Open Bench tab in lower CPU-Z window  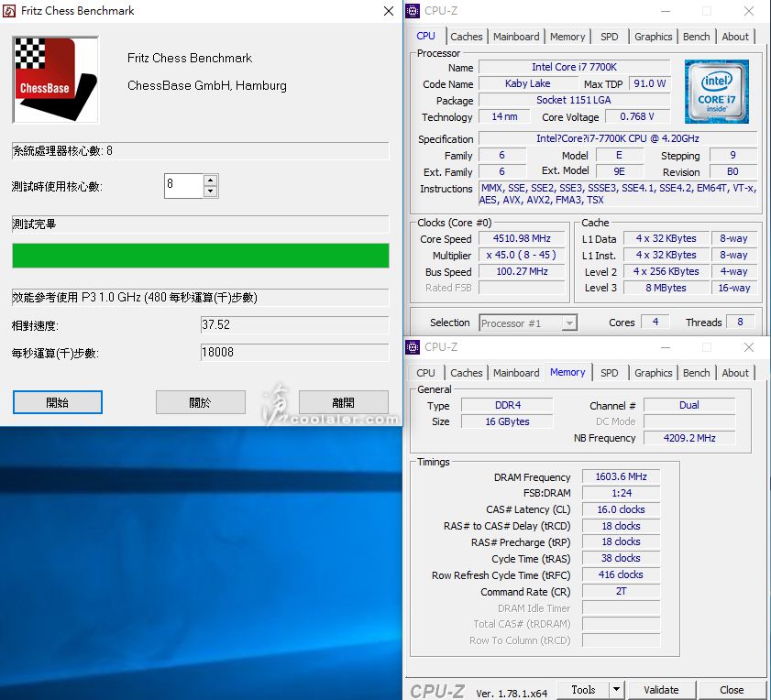click(696, 373)
